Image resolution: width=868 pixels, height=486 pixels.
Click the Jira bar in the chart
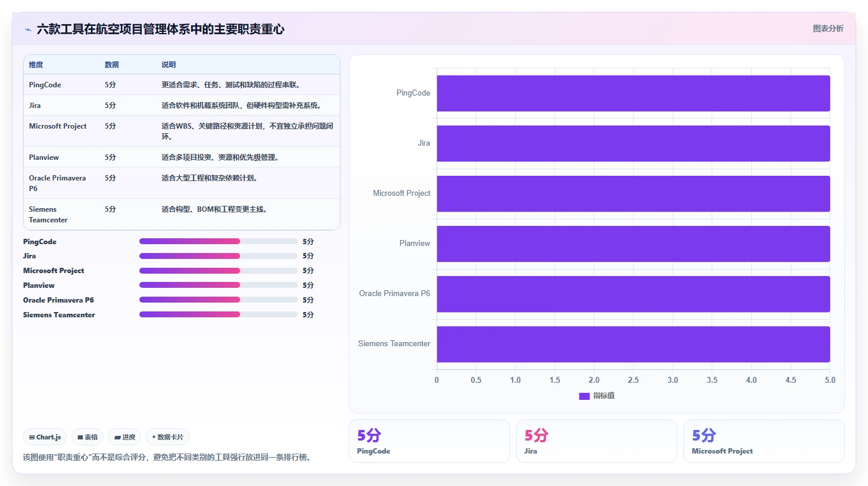pyautogui.click(x=633, y=143)
